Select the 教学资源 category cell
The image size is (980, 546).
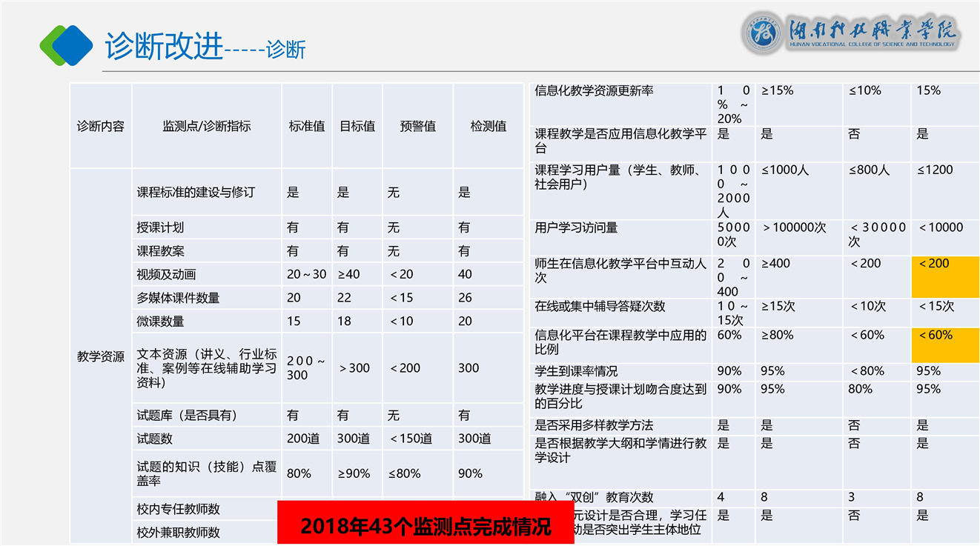(x=101, y=356)
